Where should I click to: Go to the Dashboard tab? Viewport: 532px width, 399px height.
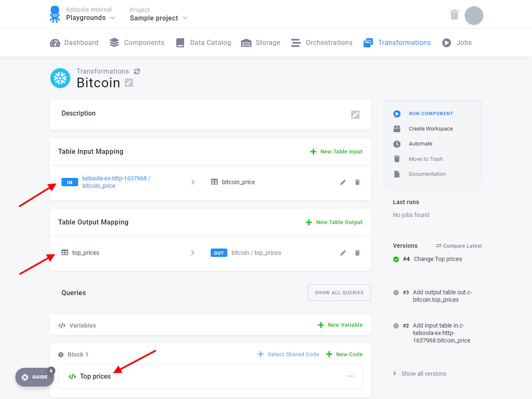pos(74,43)
